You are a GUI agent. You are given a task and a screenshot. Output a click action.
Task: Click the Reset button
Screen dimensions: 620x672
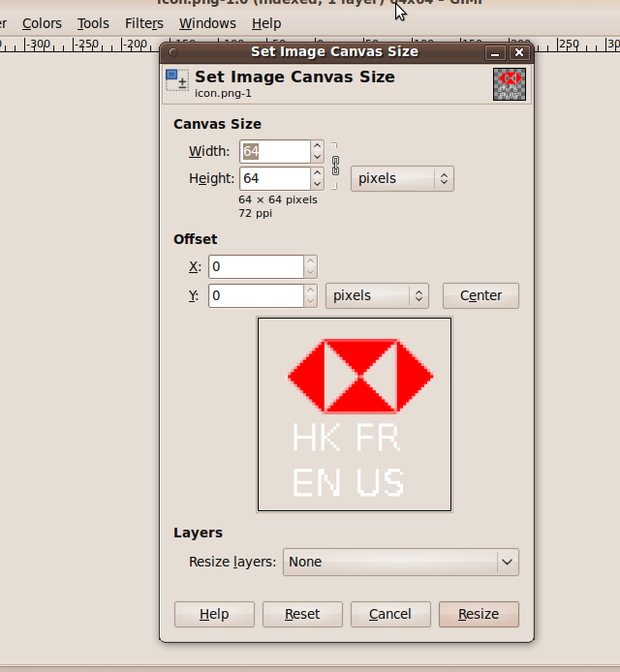302,614
